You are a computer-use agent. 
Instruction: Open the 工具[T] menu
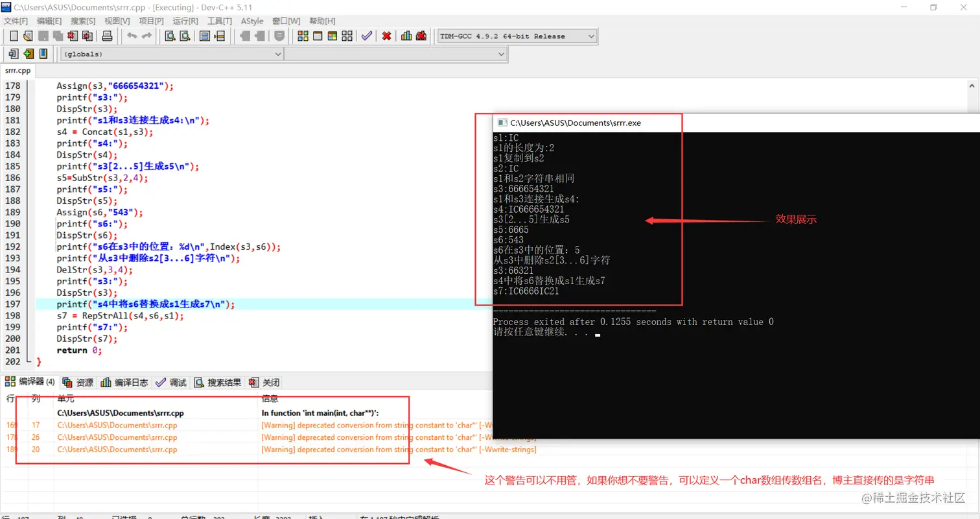[x=220, y=21]
